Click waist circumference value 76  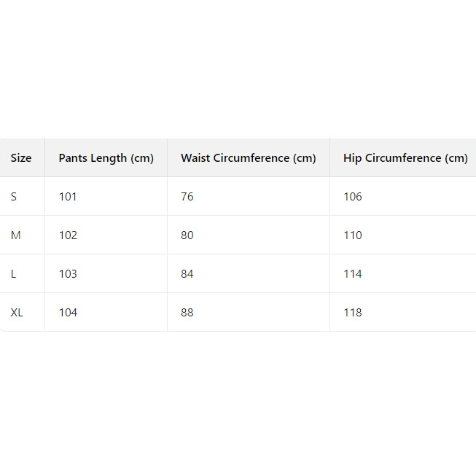coord(187,197)
